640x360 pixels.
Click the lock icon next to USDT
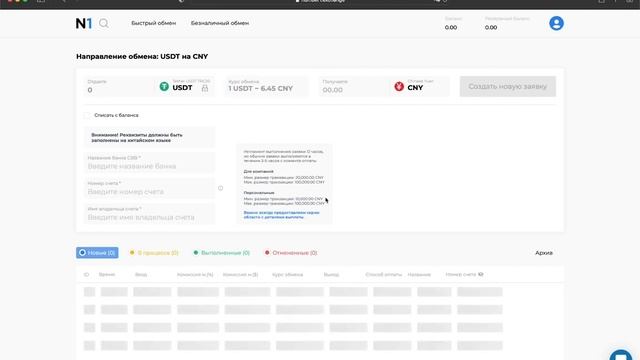pos(205,88)
